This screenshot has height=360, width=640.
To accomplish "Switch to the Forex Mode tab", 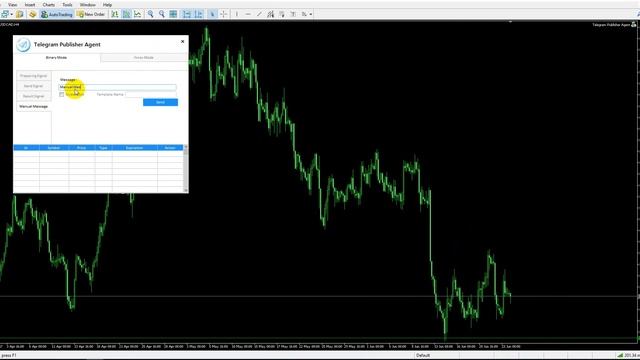I will [144, 58].
